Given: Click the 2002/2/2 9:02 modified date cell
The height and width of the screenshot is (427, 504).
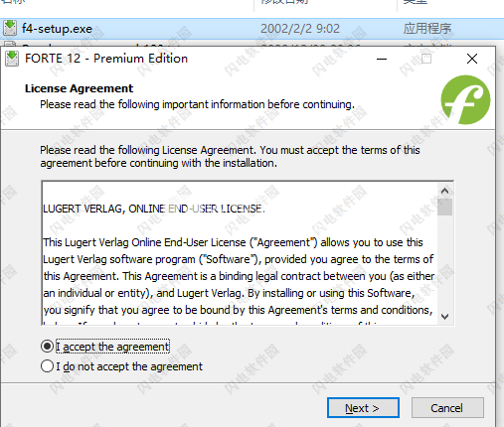Looking at the screenshot, I should pyautogui.click(x=300, y=29).
